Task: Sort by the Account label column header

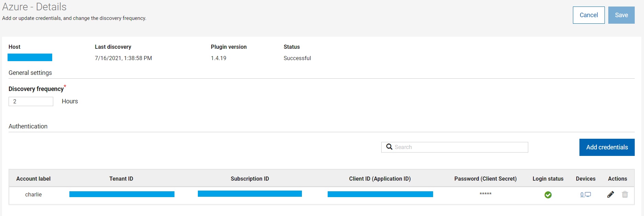Action: coord(33,179)
